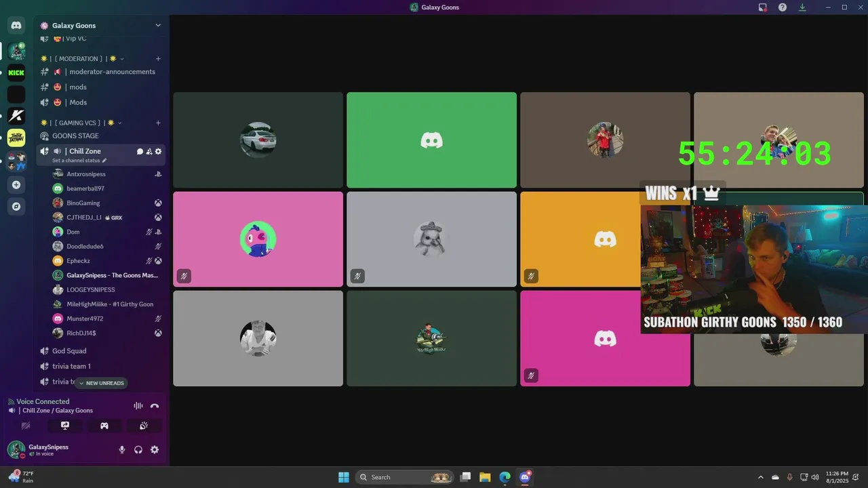The image size is (868, 488).
Task: Toggle deafen headphones in user panel
Action: 138,449
